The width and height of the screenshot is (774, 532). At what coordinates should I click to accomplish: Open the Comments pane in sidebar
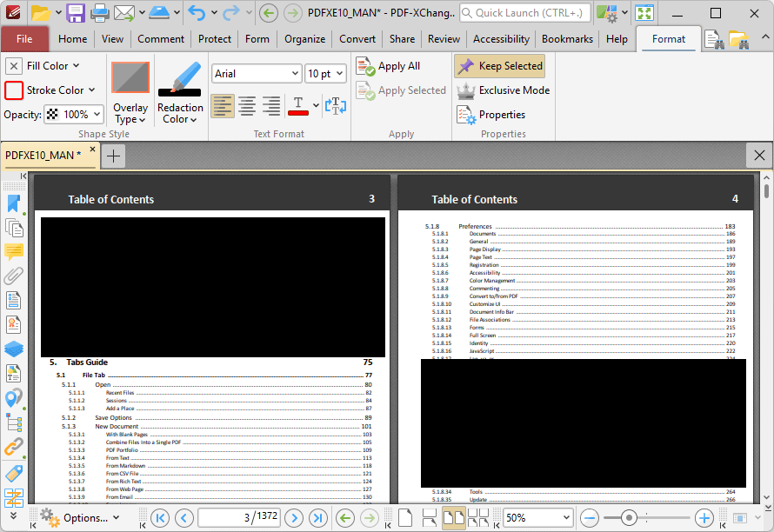pos(14,252)
